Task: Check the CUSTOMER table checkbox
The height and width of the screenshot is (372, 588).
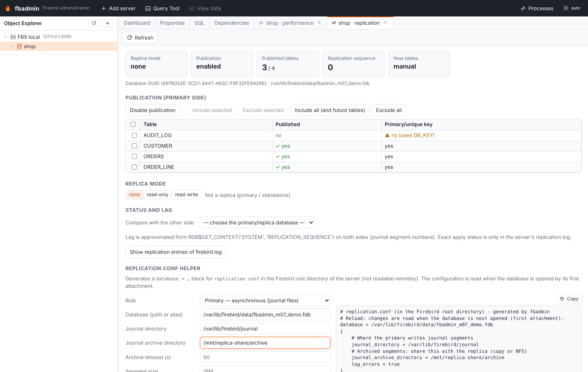Action: pyautogui.click(x=134, y=146)
